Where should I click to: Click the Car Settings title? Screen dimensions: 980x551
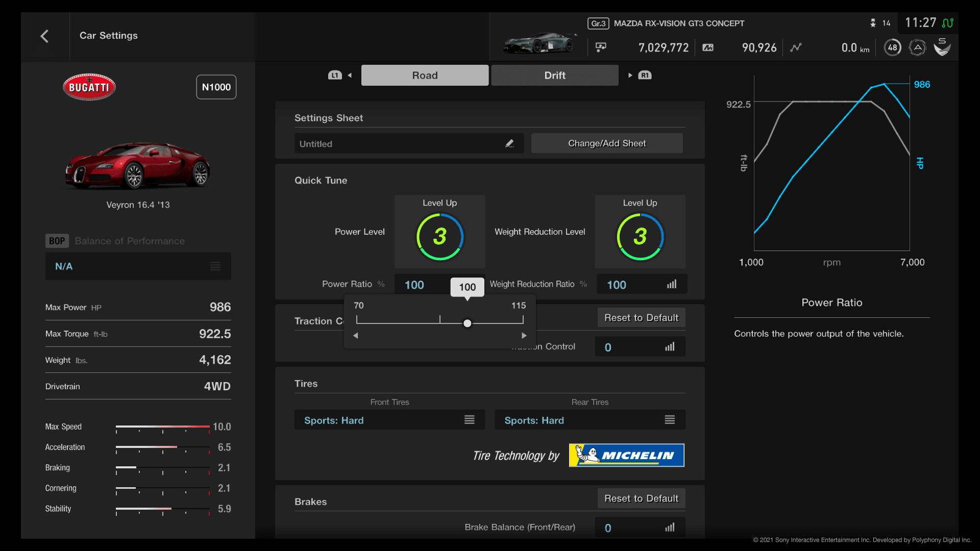click(x=109, y=35)
